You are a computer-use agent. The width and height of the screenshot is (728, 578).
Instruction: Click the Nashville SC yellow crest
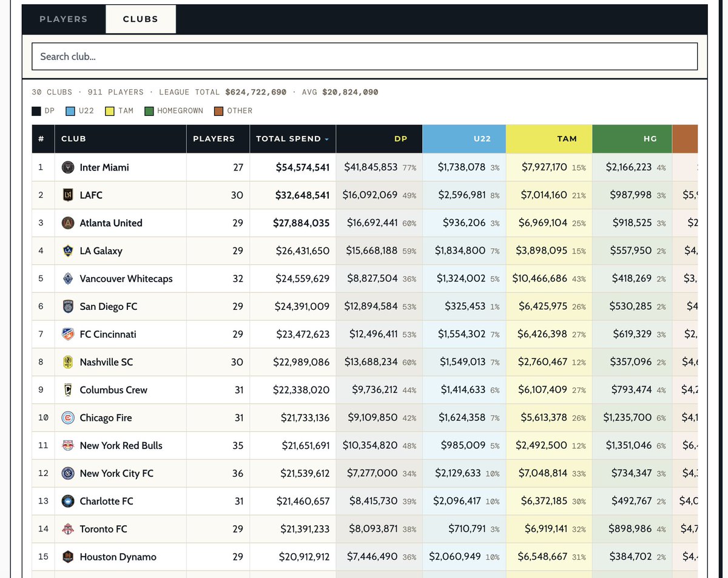pos(68,362)
